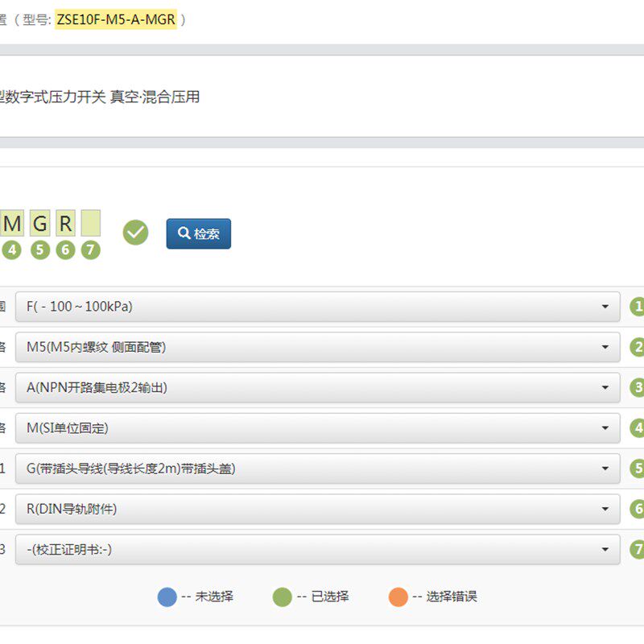Click the highlighted model ZSE10F-M5-A-MGR text
The image size is (644, 644).
(x=116, y=19)
